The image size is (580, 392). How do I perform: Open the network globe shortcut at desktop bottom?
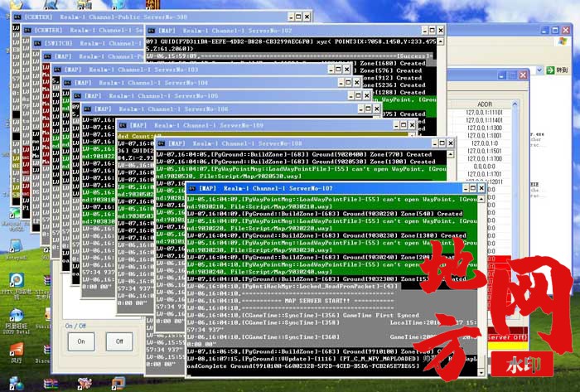(16, 384)
